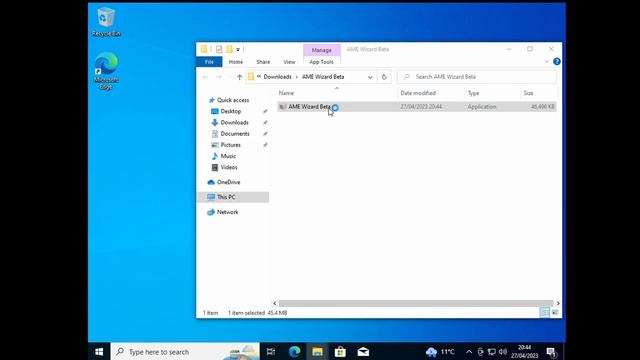Open the Mail app from taskbar

coord(363,352)
